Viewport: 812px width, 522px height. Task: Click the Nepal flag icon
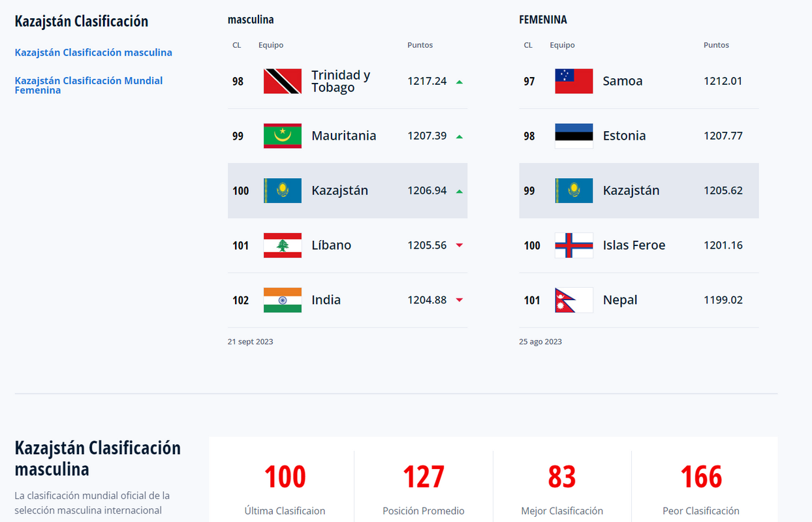pos(574,300)
